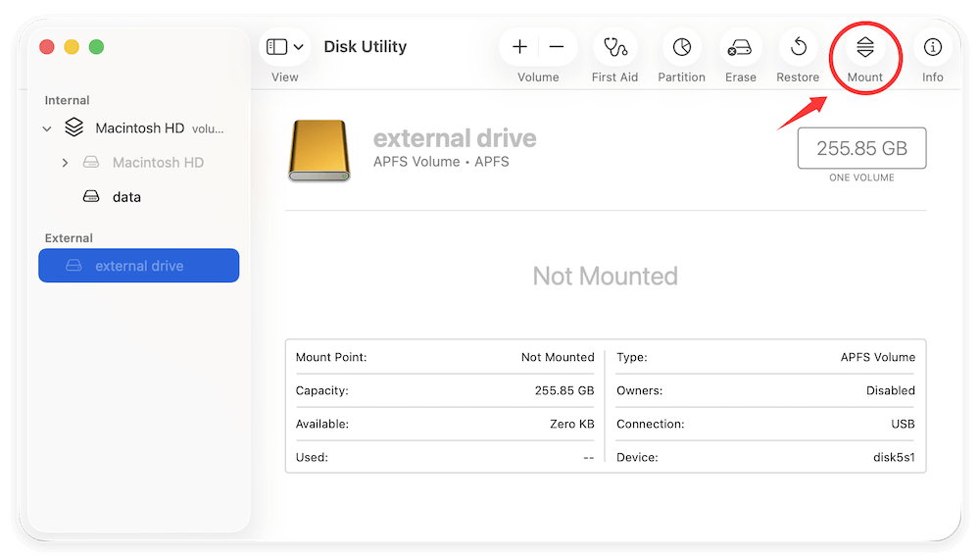Select external drive in the External section
This screenshot has width=980, height=560.
point(139,266)
